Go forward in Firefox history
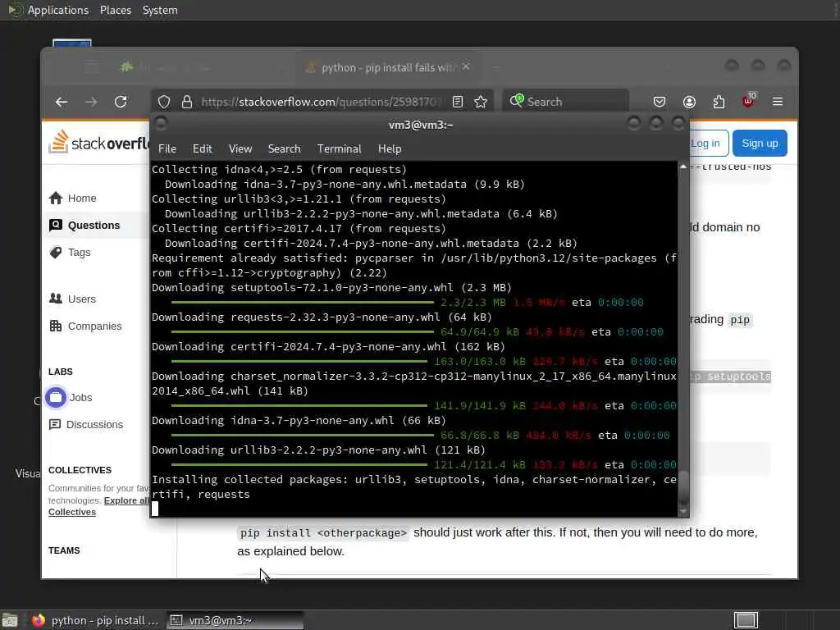The image size is (840, 630). pos(91,102)
